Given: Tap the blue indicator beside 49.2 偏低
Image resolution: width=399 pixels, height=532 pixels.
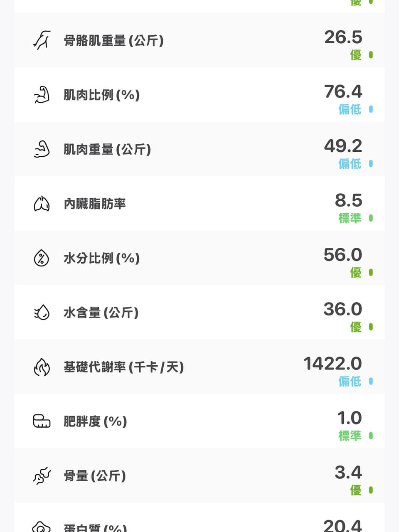Looking at the screenshot, I should pyautogui.click(x=371, y=164).
